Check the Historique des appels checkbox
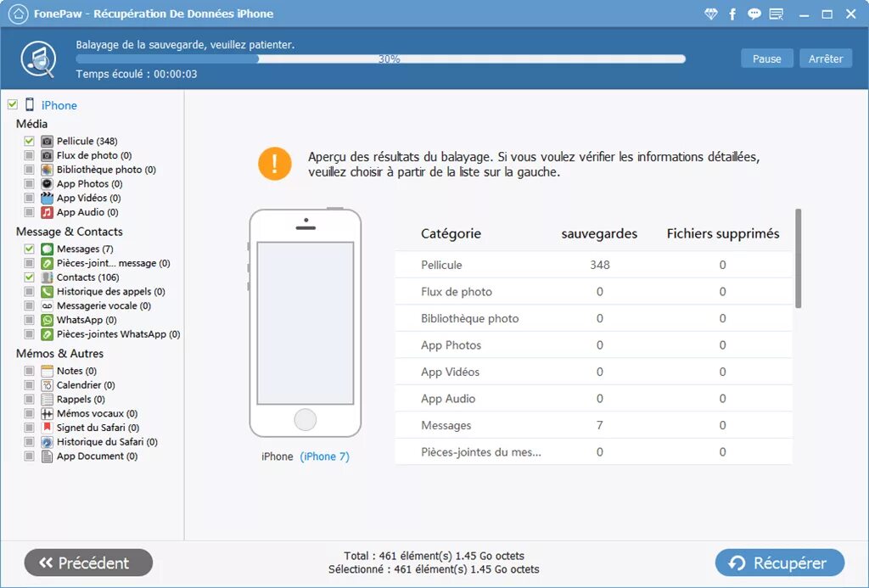Image resolution: width=869 pixels, height=588 pixels. (x=30, y=292)
